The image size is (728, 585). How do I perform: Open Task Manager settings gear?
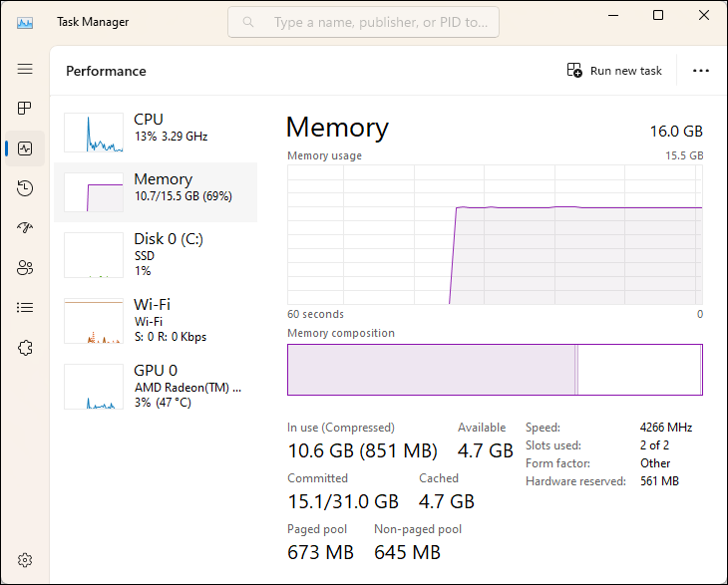pyautogui.click(x=25, y=560)
